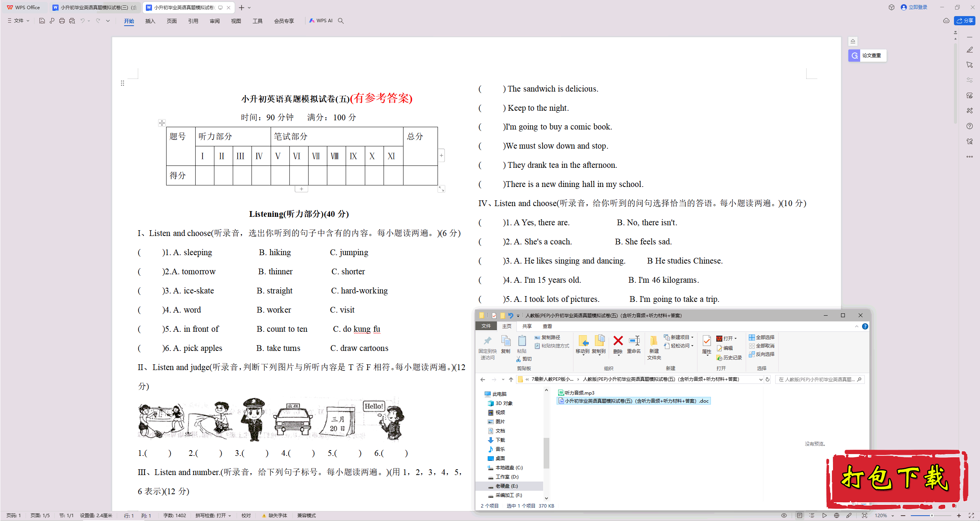Screen dimensions: 980x521
Task: Toggle 拼写检查 spell check in status bar
Action: click(213, 516)
